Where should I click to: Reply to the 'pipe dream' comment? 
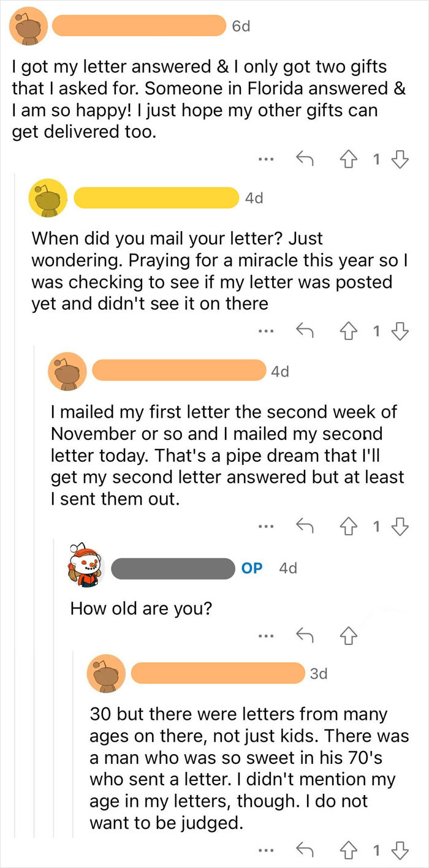[x=305, y=526]
